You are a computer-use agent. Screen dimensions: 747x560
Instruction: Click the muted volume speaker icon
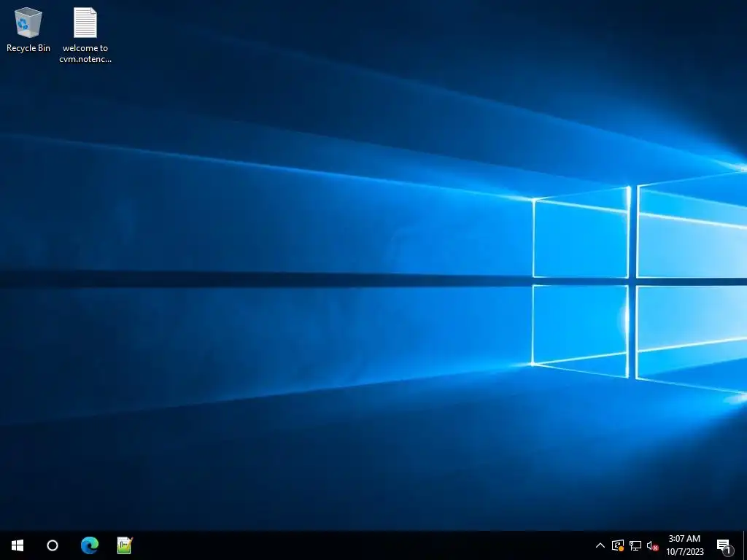652,545
